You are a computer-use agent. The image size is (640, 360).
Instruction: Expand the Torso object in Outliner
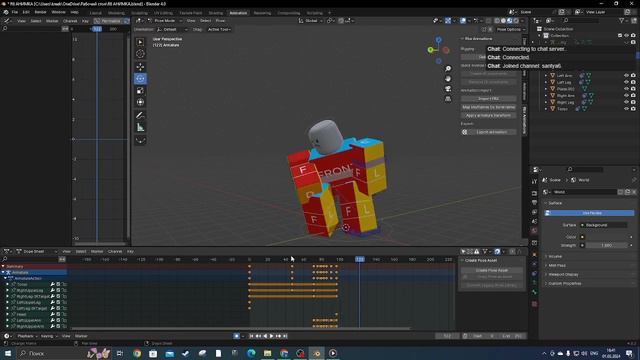[x=546, y=109]
